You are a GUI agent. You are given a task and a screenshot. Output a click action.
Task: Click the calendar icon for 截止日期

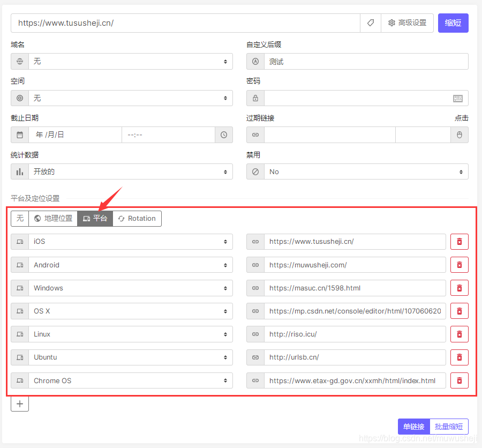tap(20, 135)
